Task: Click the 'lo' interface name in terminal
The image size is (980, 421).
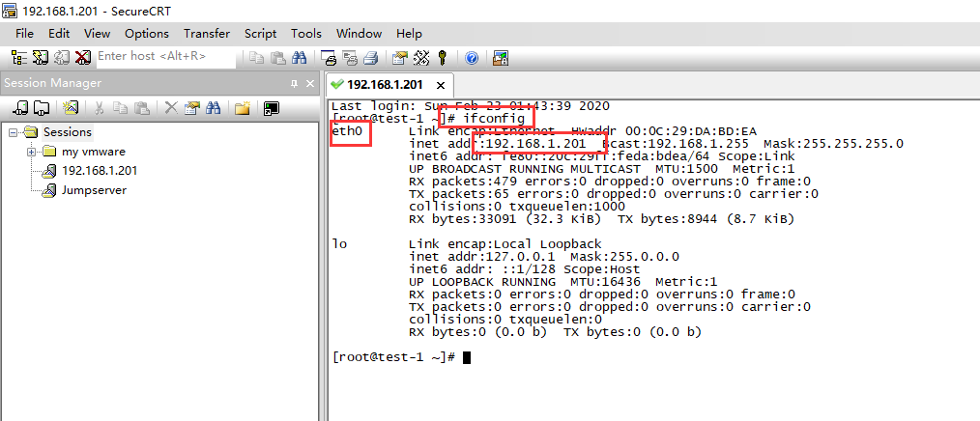Action: 339,243
